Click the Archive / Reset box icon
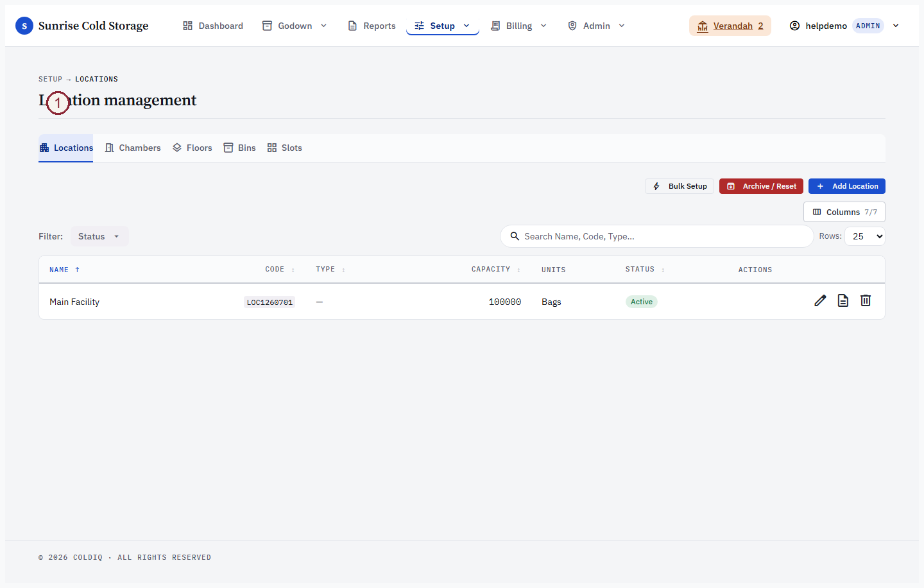The height and width of the screenshot is (588, 924). [x=731, y=186]
